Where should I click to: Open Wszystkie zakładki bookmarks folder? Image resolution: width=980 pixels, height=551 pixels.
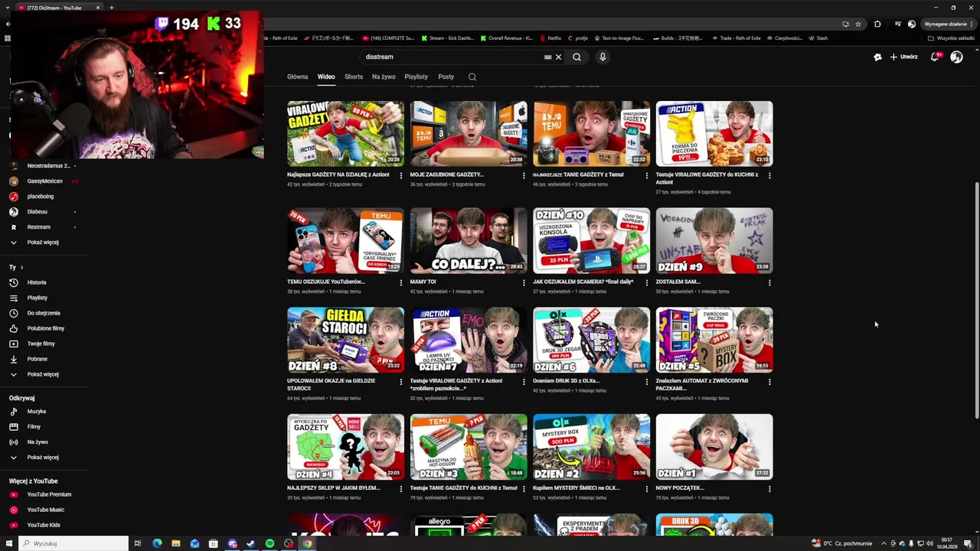[x=952, y=38]
